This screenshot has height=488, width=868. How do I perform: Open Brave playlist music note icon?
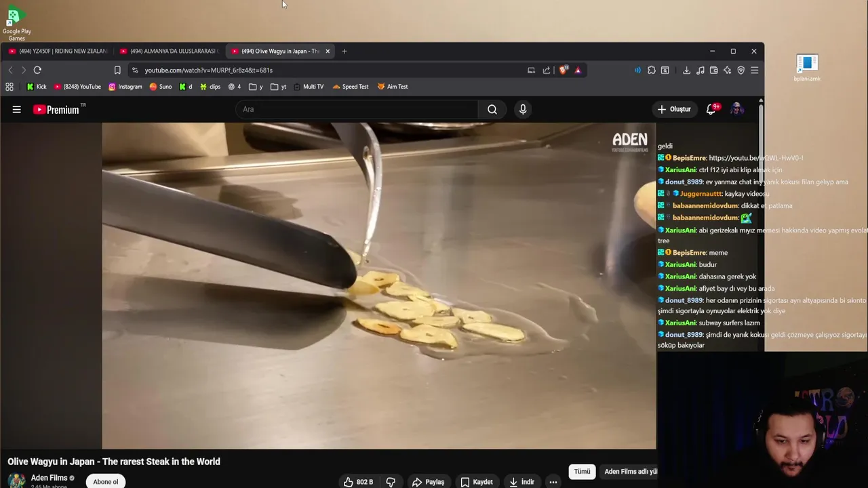(x=701, y=70)
